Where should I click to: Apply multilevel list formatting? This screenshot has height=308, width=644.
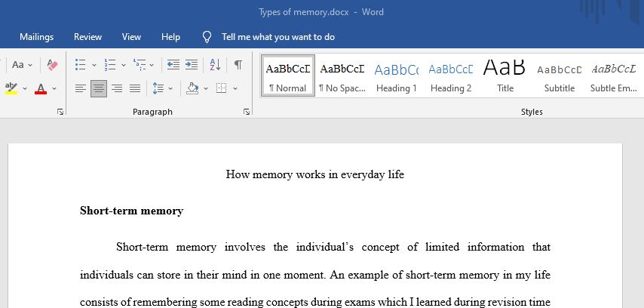pyautogui.click(x=140, y=65)
